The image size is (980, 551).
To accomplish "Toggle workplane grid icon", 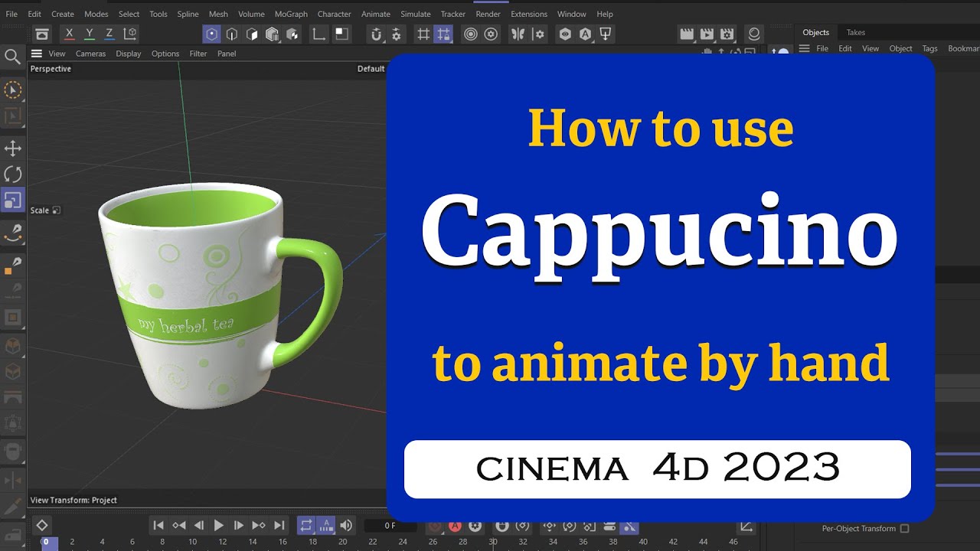I will pos(423,34).
